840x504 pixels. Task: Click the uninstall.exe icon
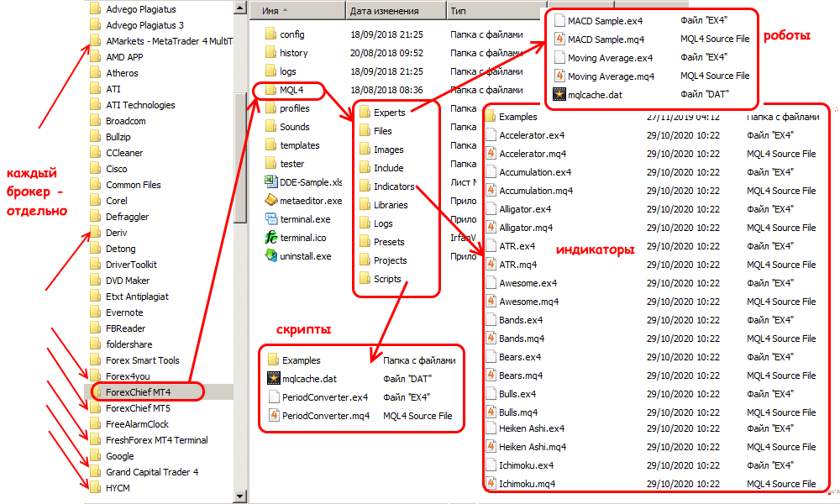(x=271, y=256)
